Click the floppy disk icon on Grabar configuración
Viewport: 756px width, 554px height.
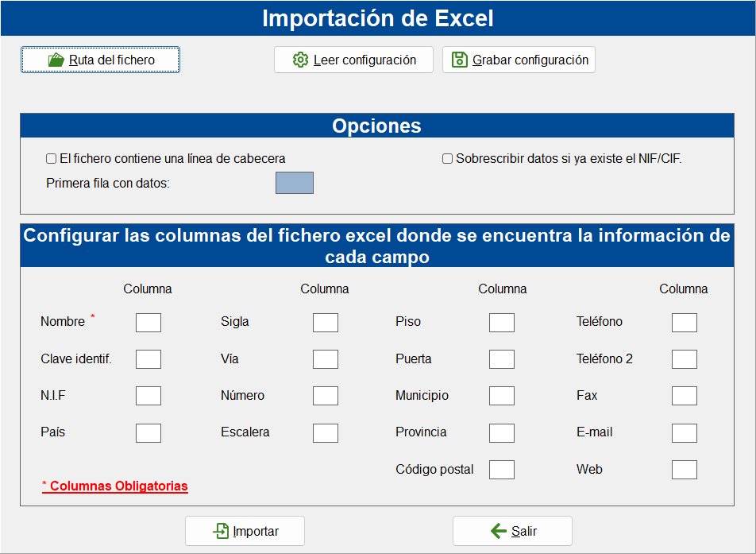coord(460,60)
